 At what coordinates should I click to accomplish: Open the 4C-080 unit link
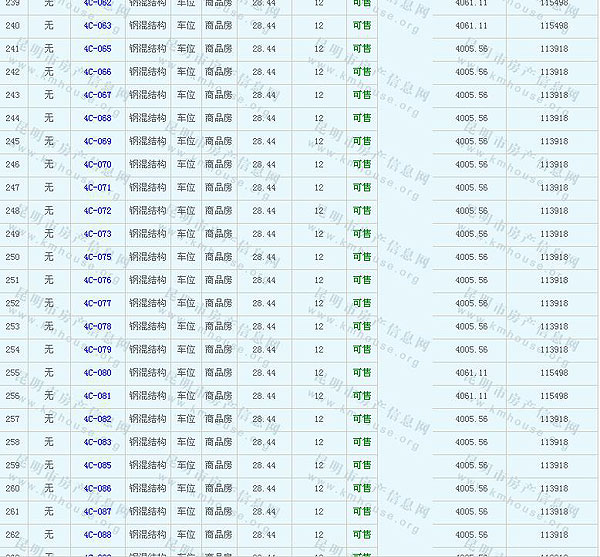(x=97, y=373)
